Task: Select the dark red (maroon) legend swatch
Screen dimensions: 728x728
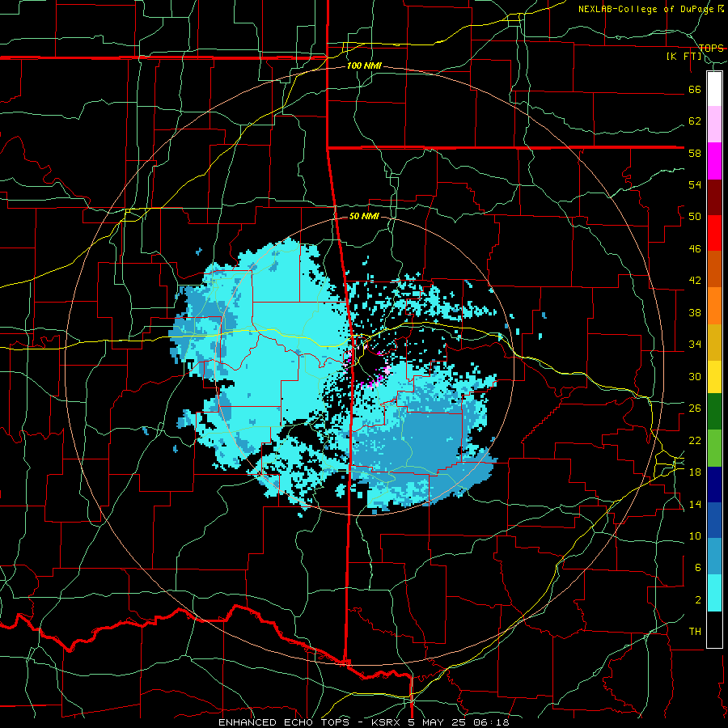Action: [x=714, y=197]
